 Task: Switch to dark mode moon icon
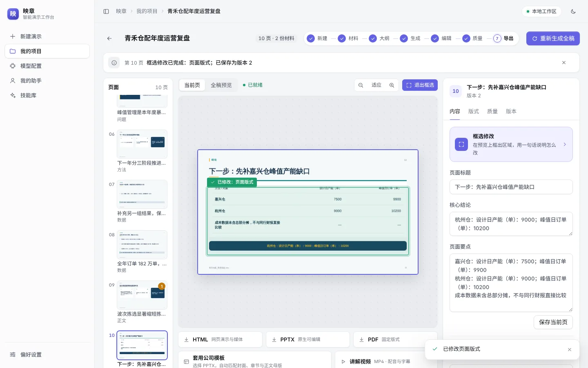[x=573, y=11]
